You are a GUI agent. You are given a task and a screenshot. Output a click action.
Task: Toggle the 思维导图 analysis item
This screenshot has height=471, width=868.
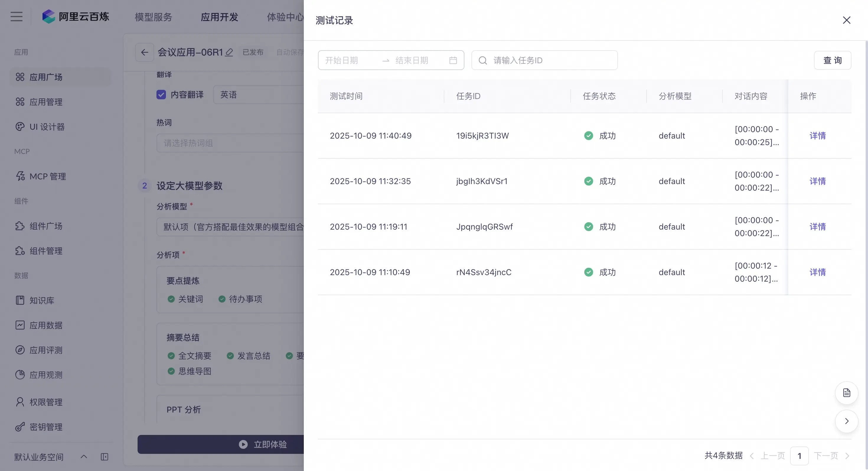point(190,371)
